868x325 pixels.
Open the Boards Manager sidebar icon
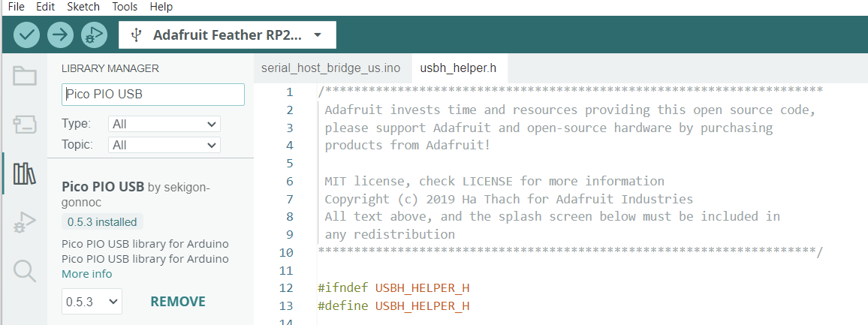tap(25, 125)
